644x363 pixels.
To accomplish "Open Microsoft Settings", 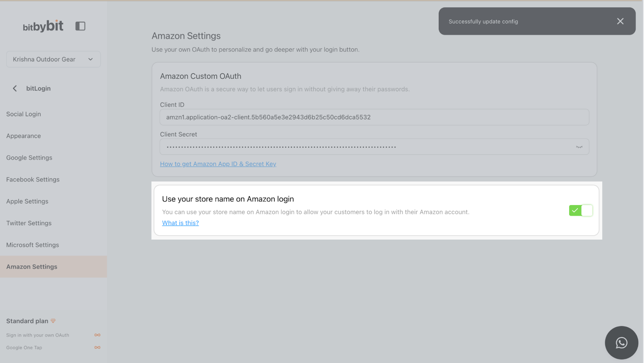I will click(x=33, y=245).
